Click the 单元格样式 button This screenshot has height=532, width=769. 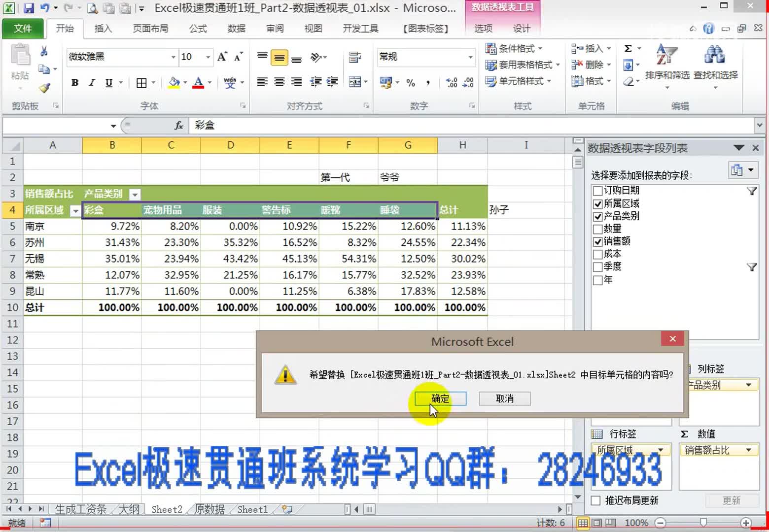[x=518, y=81]
